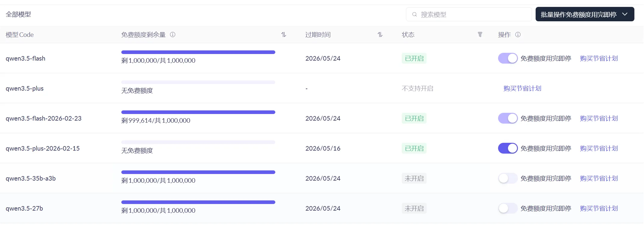This screenshot has width=644, height=225.
Task: Open info tooltip for 免费额度剩余量
Action: coord(173,34)
